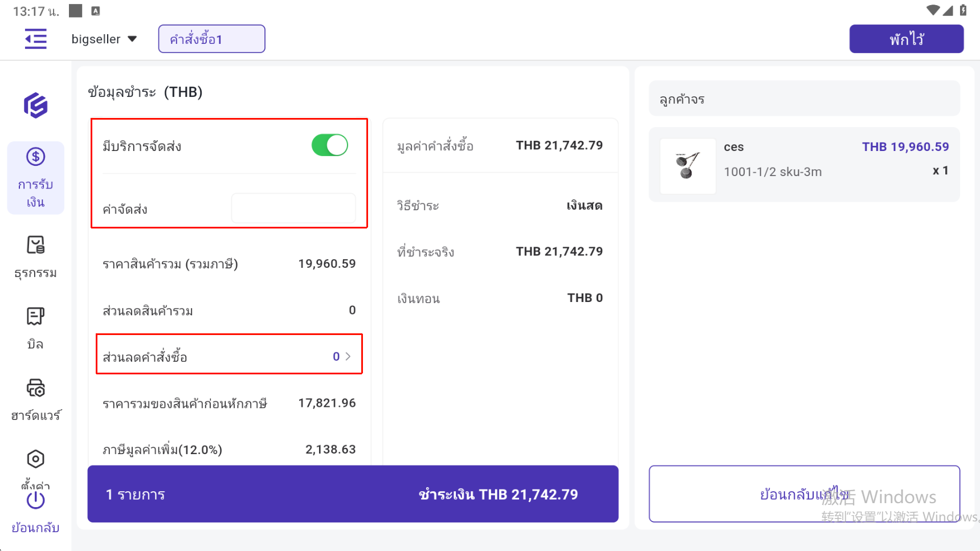
Task: Click the ces product thumbnail image
Action: [x=688, y=166]
